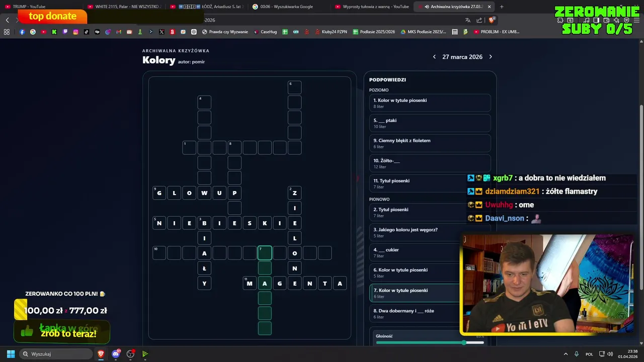Image resolution: width=644 pixels, height=362 pixels.
Task: Select clue 4. ___ cukier
Action: [x=415, y=252]
